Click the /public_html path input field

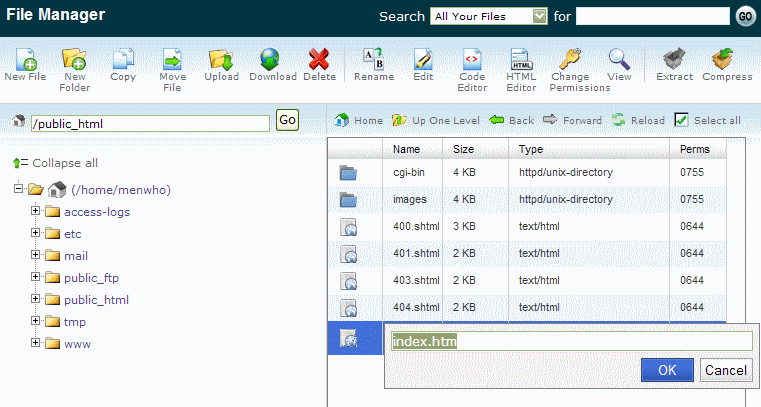point(150,124)
